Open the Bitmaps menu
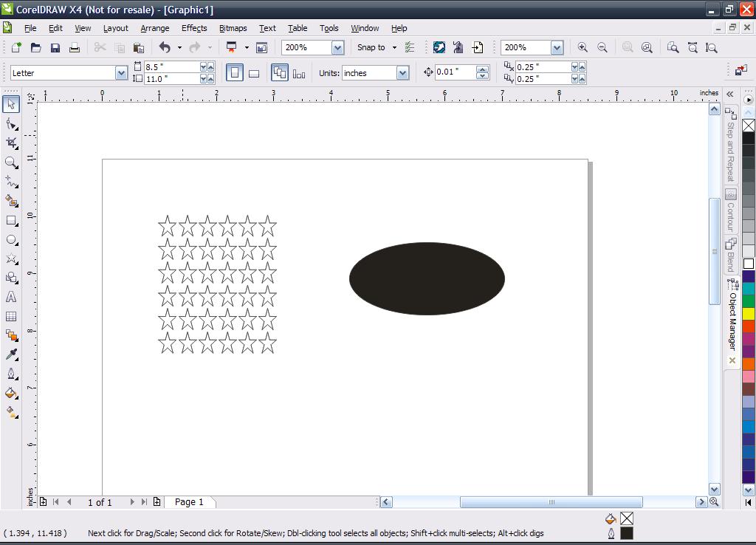 click(233, 28)
